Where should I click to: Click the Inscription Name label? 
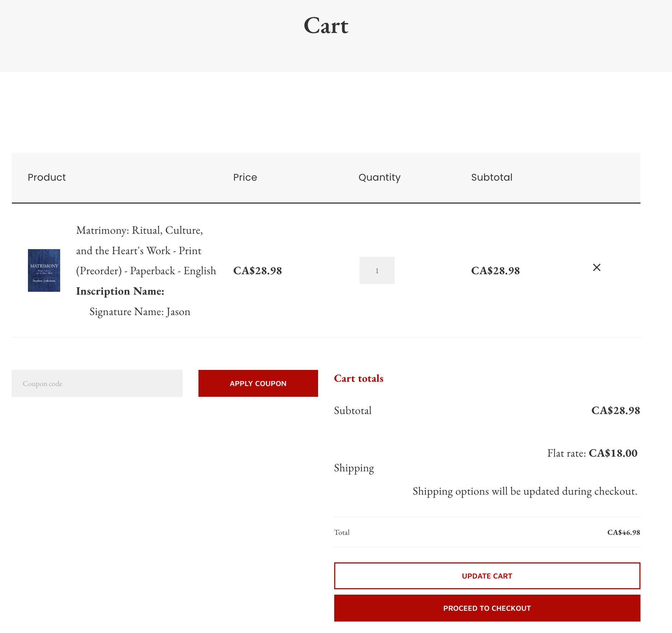(x=120, y=291)
